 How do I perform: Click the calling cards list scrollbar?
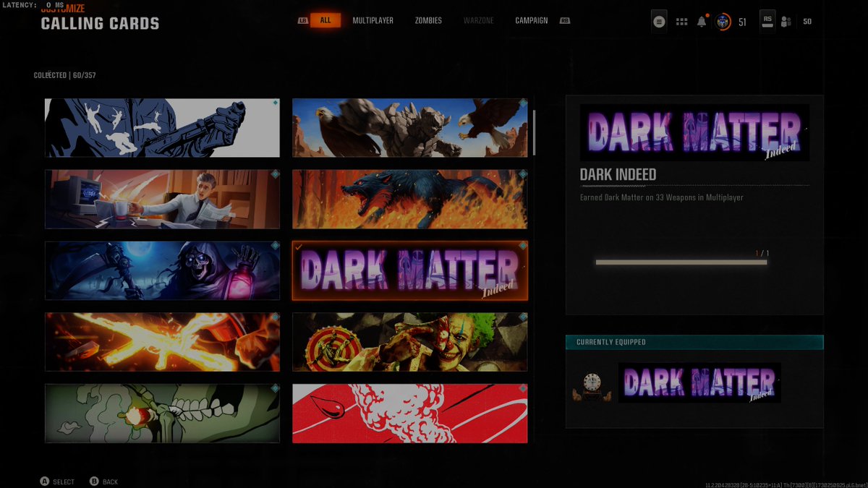click(x=535, y=132)
